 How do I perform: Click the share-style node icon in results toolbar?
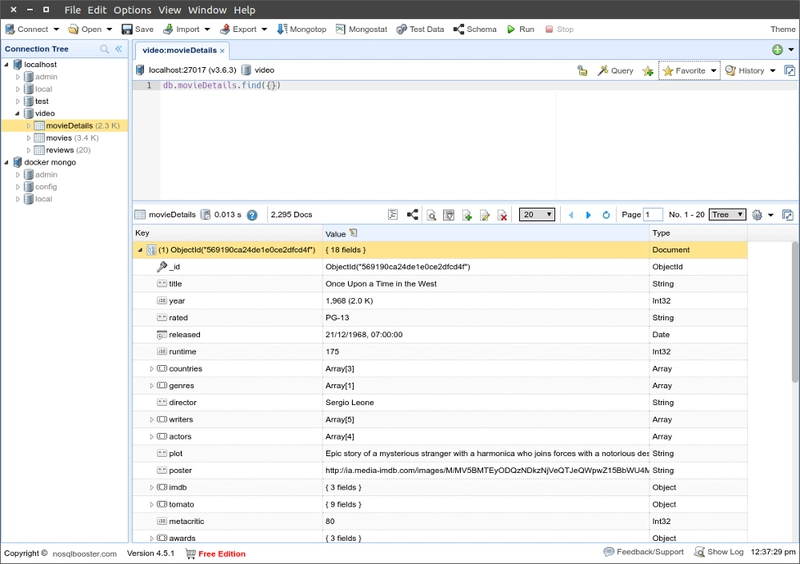pyautogui.click(x=412, y=215)
